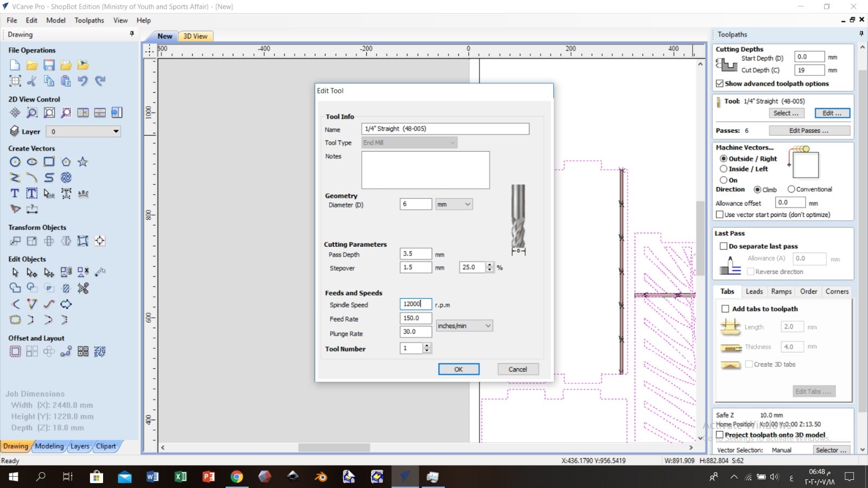Open the Draw Text tool

point(15,193)
